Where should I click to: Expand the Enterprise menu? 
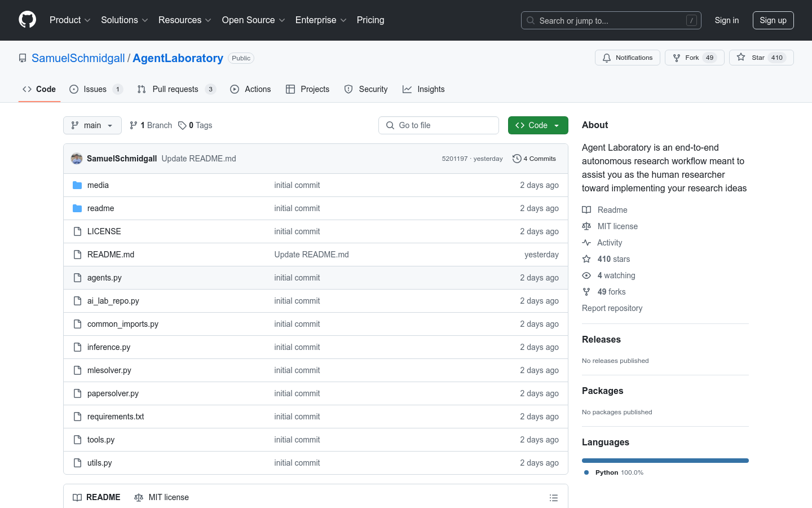pos(321,20)
